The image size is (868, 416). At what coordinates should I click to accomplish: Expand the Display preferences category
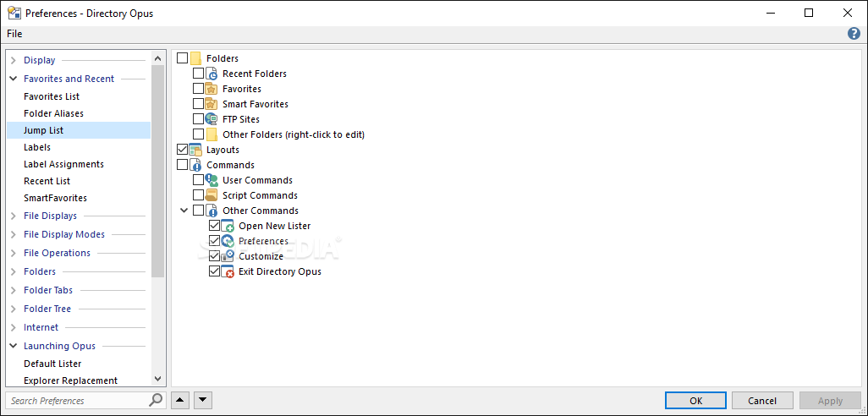14,60
